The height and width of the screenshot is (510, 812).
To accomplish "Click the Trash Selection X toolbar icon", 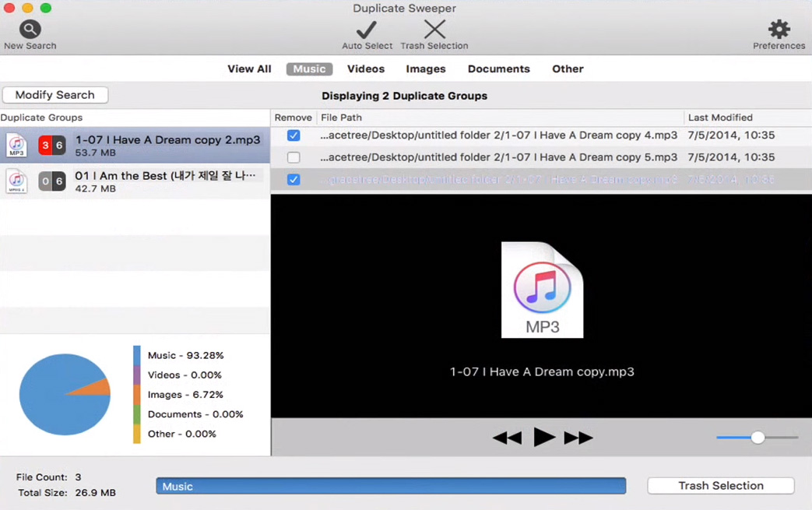I will coord(434,30).
